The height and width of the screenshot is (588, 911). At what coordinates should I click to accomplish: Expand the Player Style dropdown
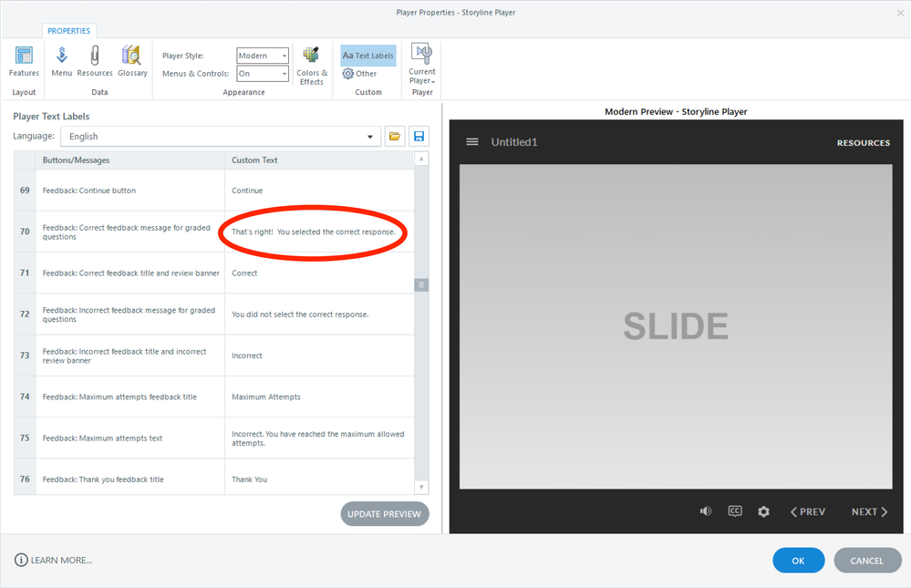click(263, 56)
